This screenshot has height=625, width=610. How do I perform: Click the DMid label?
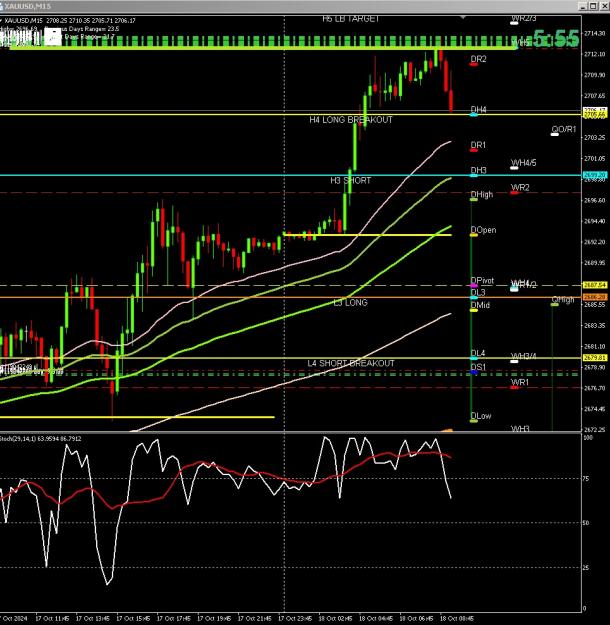point(480,305)
